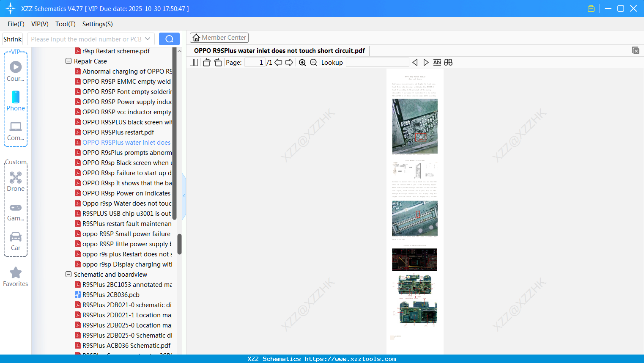Zoom in on the PDF
This screenshot has width=644, height=363.
point(302,63)
